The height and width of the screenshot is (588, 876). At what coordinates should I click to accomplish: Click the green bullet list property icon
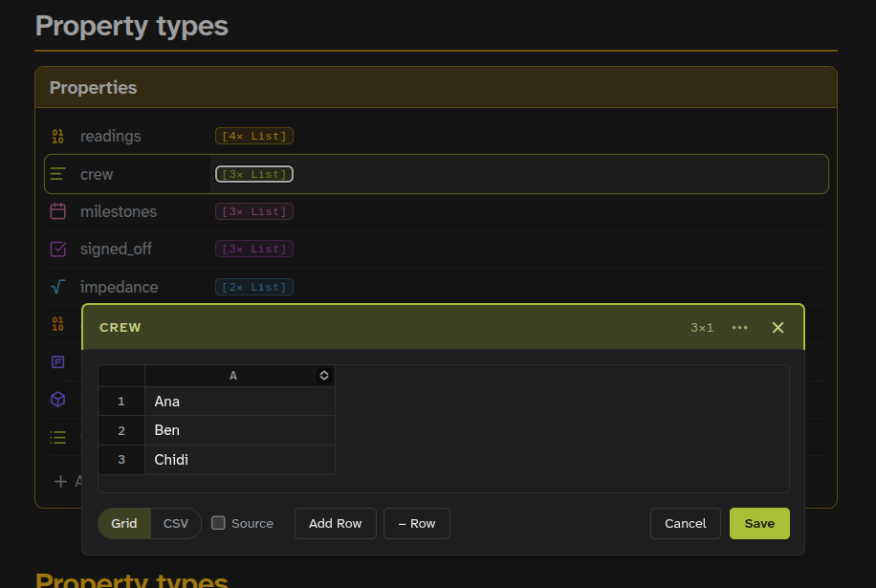pos(58,437)
